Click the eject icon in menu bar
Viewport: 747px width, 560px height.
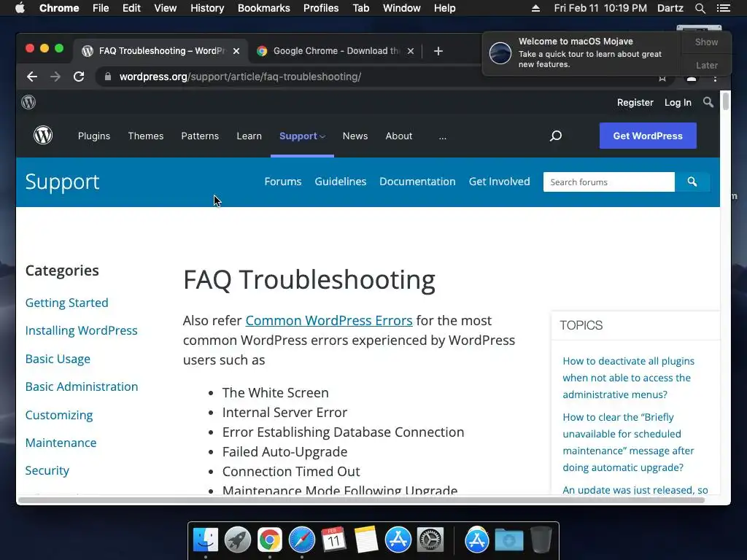pos(535,8)
